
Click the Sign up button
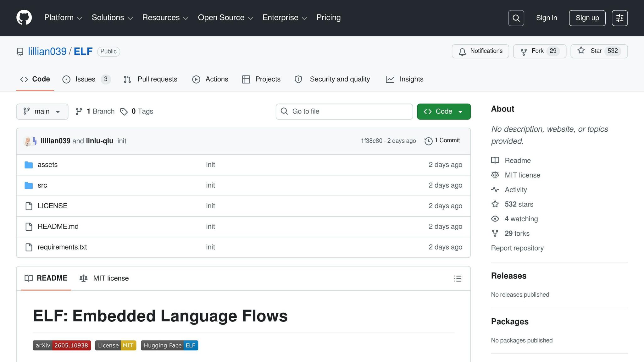(587, 18)
